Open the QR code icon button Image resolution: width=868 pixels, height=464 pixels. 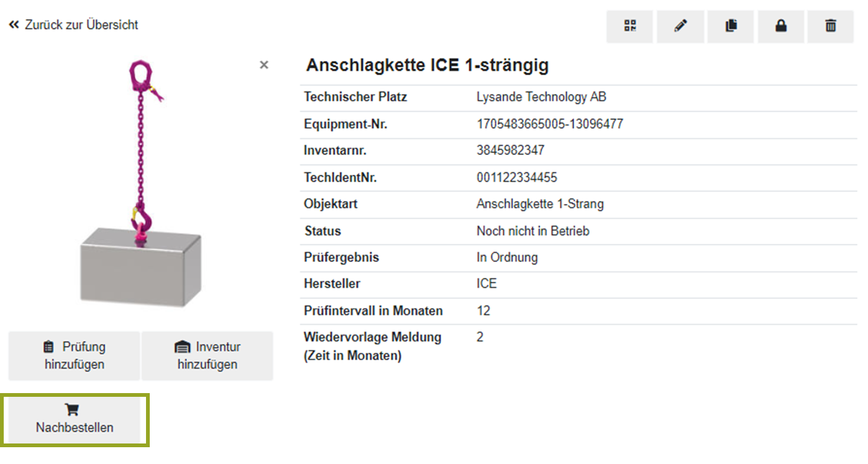point(630,26)
